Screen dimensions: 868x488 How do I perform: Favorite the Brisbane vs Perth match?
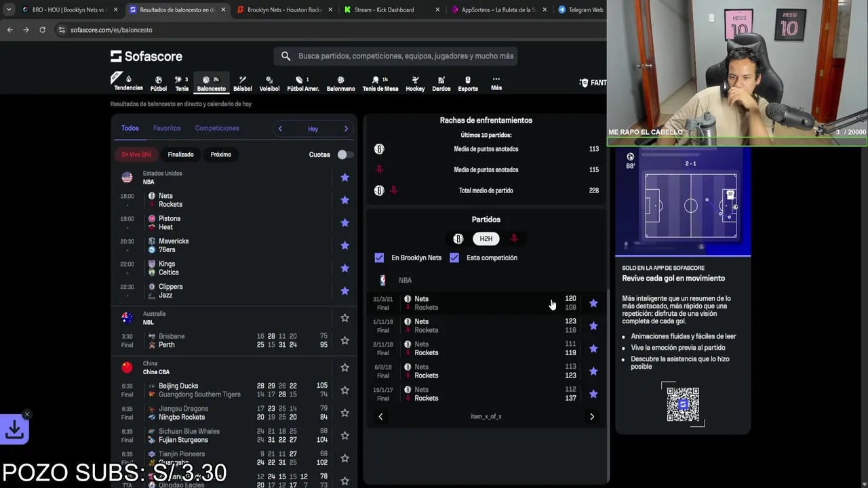pyautogui.click(x=344, y=340)
